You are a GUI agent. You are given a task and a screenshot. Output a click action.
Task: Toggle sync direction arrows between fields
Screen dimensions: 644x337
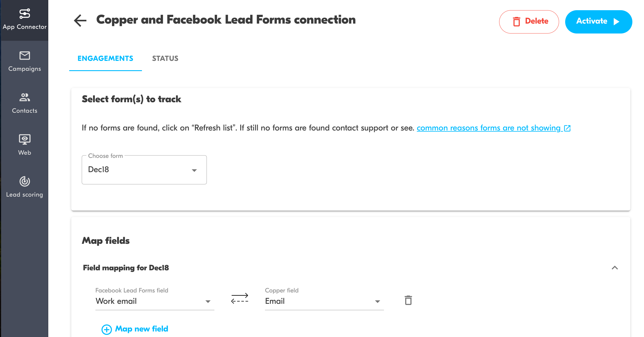click(x=239, y=299)
